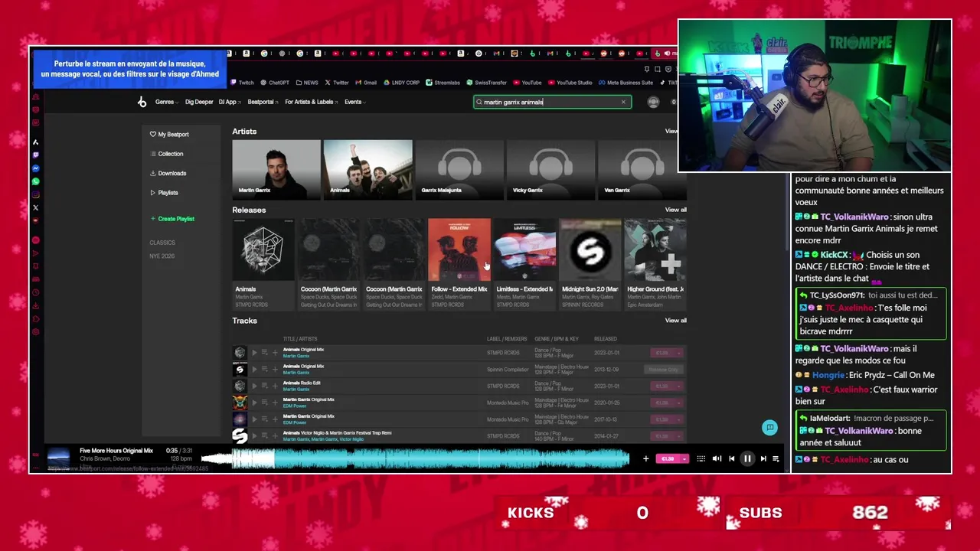Open YouTube Studio bookmark
The image size is (980, 551).
pyautogui.click(x=570, y=83)
